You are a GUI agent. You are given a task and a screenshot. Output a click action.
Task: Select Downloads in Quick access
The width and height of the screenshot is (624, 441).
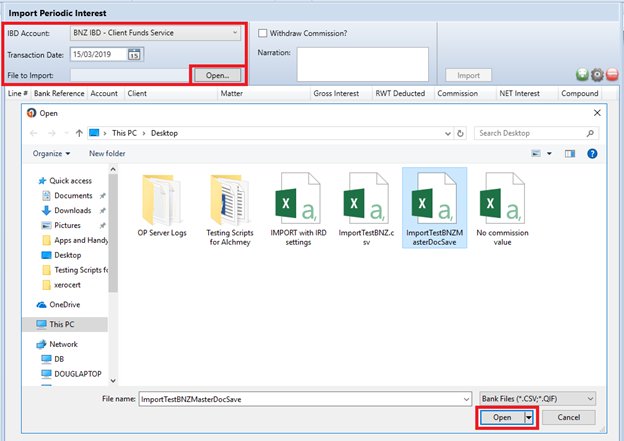72,211
